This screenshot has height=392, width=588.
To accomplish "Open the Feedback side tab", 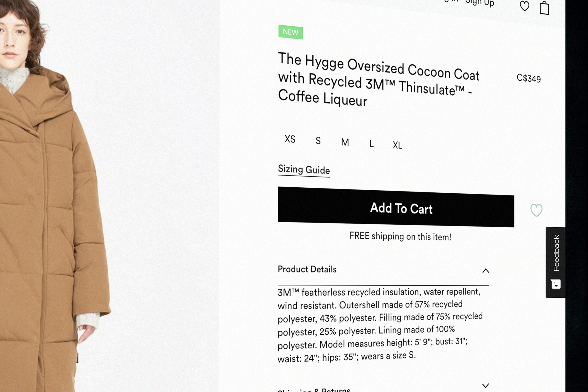I will (556, 262).
